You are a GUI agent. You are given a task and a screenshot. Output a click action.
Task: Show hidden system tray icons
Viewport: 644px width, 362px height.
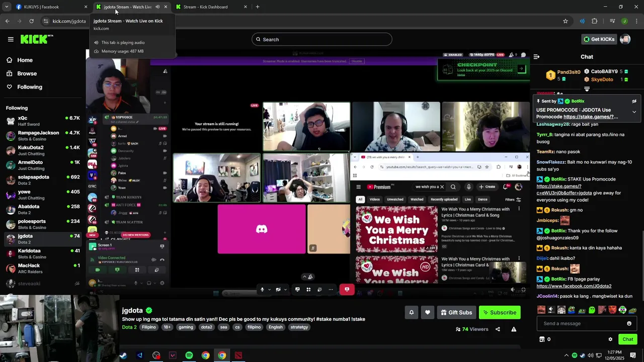coord(566,355)
